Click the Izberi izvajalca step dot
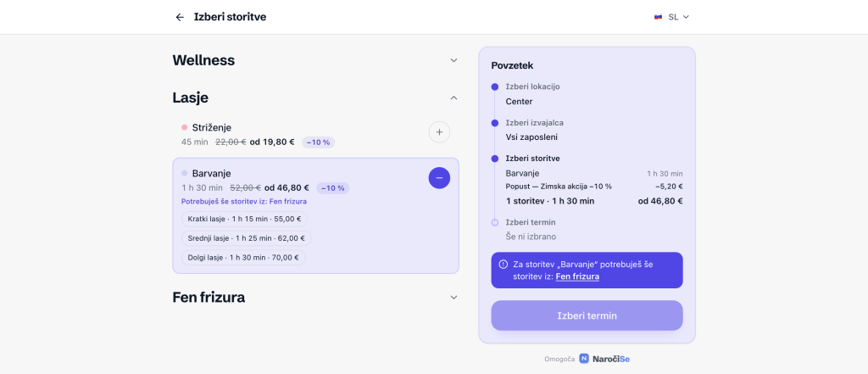 (x=495, y=123)
